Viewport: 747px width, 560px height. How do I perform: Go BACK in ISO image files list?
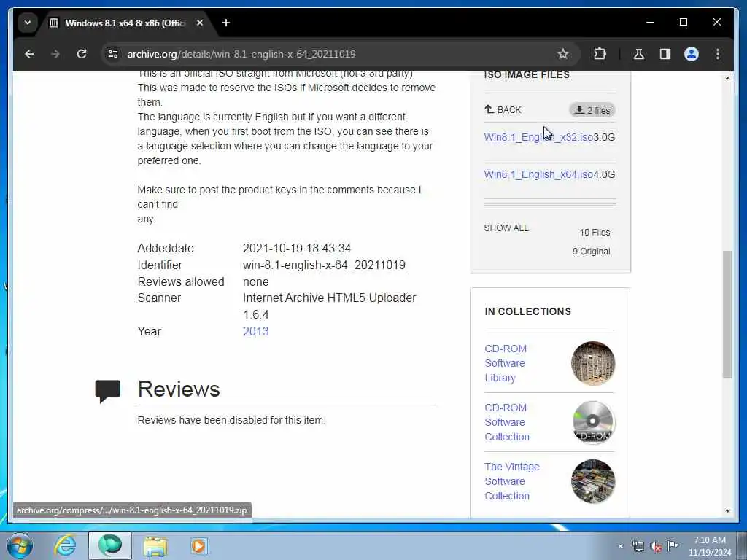[503, 110]
